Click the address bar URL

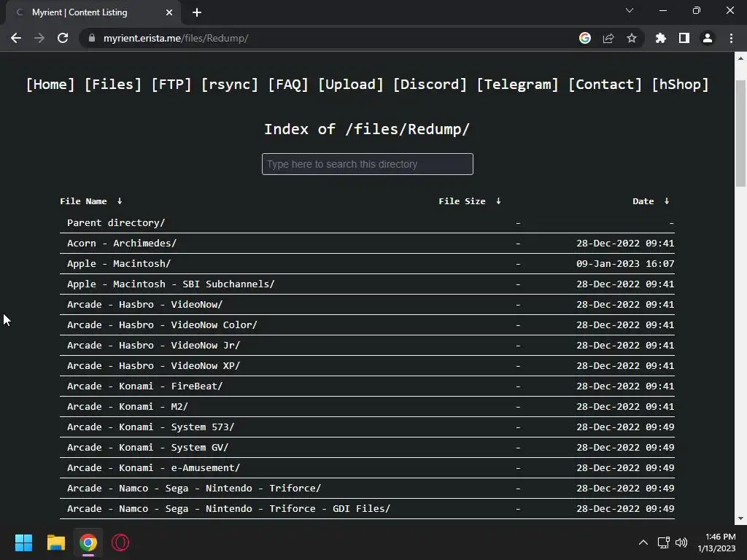[x=176, y=38]
